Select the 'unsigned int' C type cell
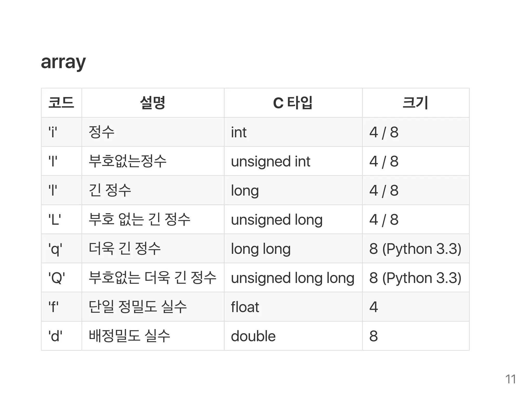Image resolution: width=532 pixels, height=400 pixels. coord(270,161)
